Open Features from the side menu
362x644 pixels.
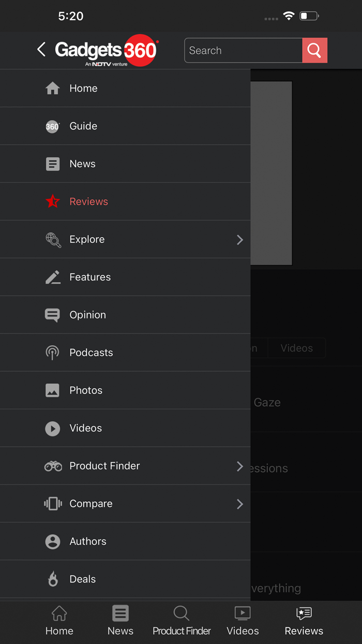(125, 277)
